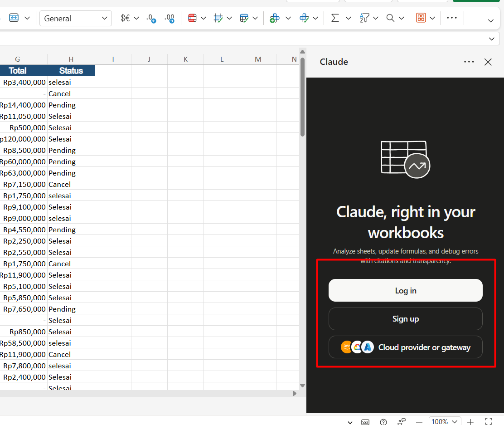
Task: Open the ribbon More options ellipsis
Action: [451, 18]
